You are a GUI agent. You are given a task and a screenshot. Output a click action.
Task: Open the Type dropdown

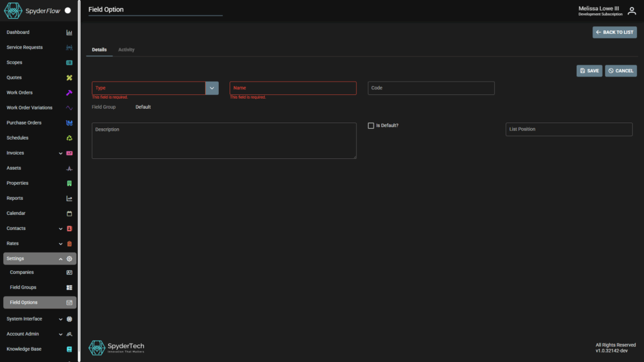(x=211, y=88)
